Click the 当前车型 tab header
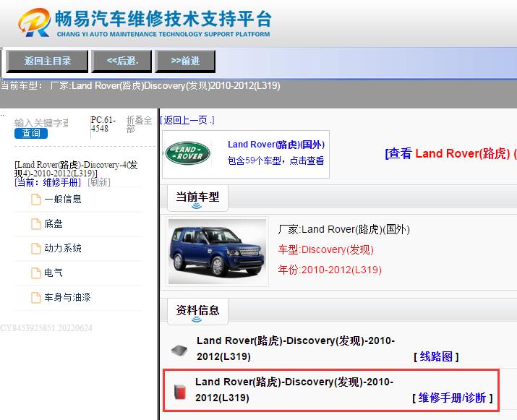 197,198
